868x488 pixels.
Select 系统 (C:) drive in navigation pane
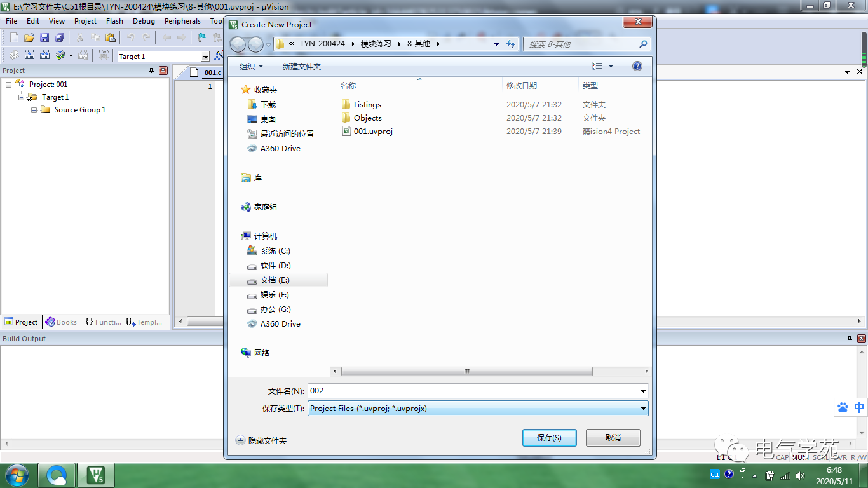click(275, 251)
